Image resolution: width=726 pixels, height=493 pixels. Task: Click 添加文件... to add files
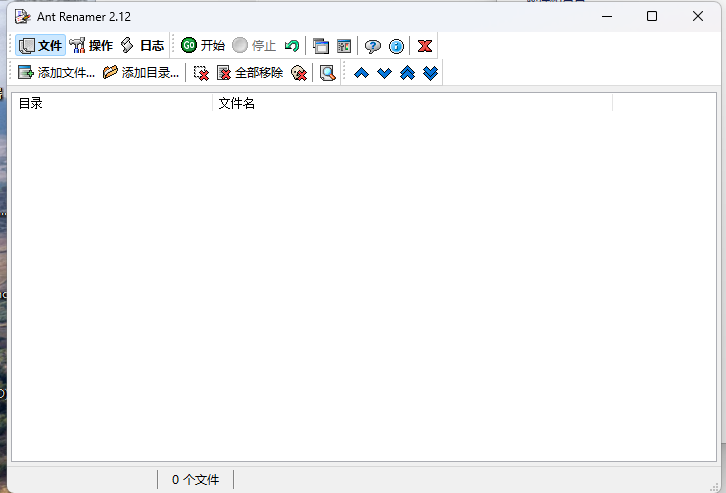click(56, 73)
